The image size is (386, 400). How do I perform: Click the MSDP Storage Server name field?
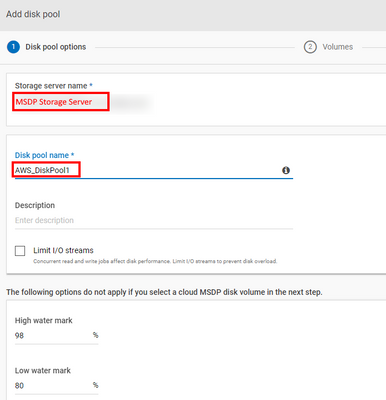61,102
